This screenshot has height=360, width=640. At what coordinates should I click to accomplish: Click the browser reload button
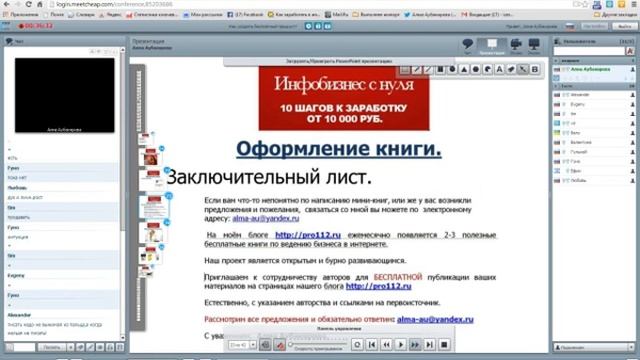[x=28, y=4]
